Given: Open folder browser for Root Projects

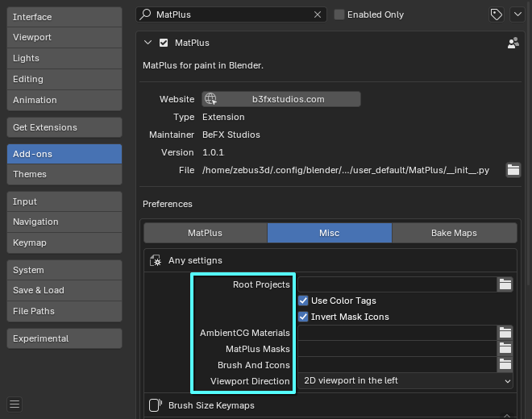Looking at the screenshot, I should click(x=505, y=284).
